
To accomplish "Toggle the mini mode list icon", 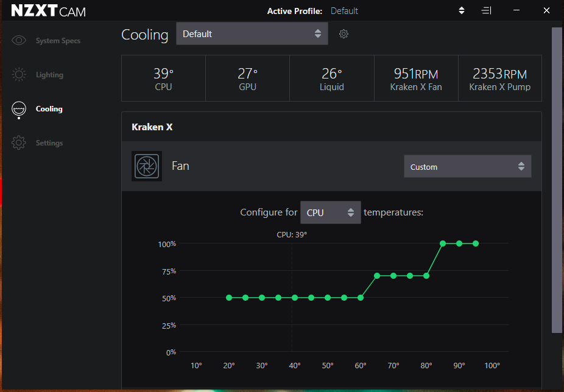I will click(x=486, y=10).
